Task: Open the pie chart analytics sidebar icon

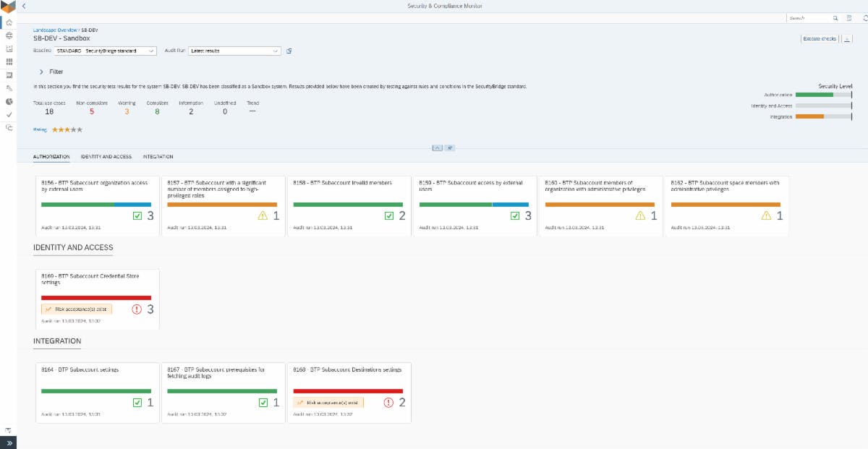Action: (x=9, y=101)
